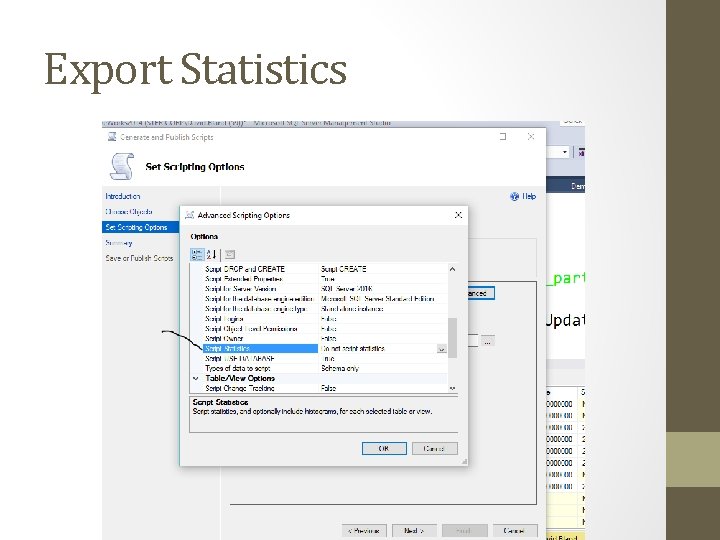
Task: Click the file browse ellipsis button
Action: [x=487, y=341]
